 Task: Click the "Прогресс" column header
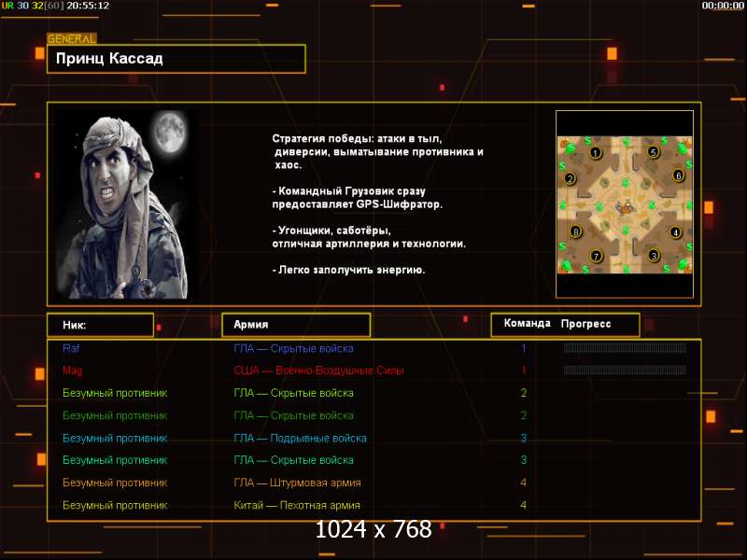click(x=585, y=324)
